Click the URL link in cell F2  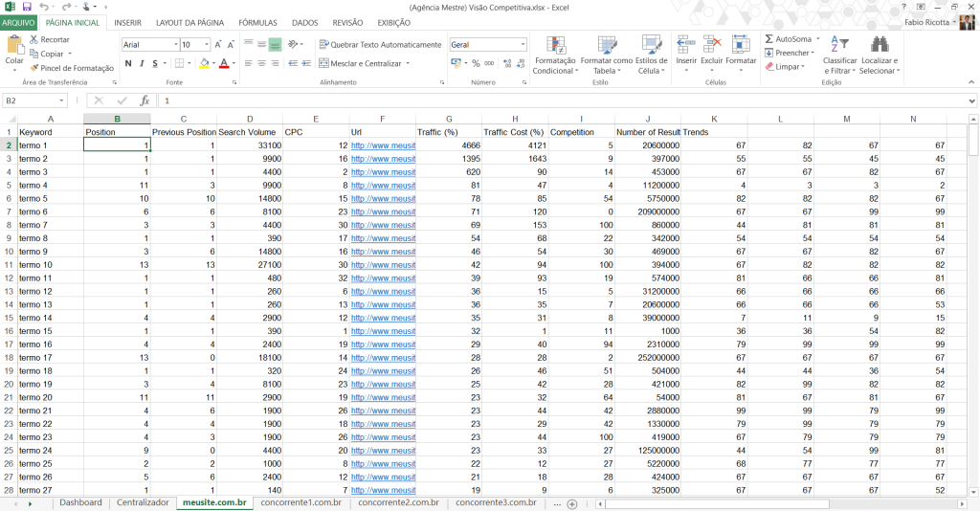(383, 145)
